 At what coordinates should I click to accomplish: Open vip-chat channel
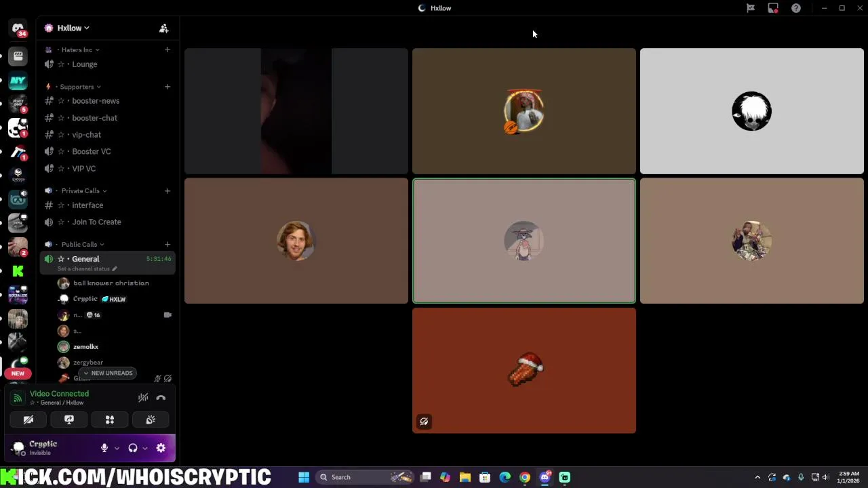click(108, 135)
